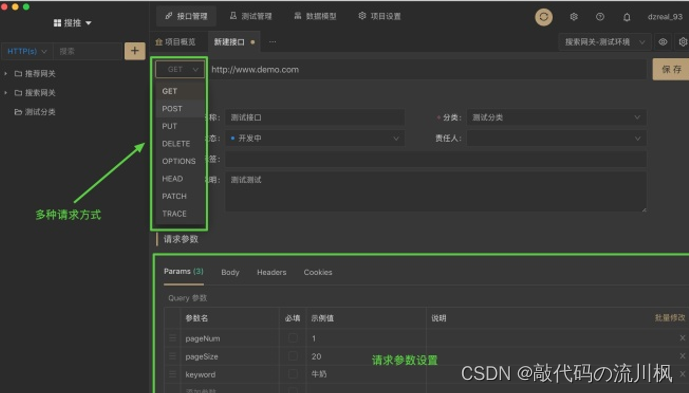Select HEAD from method list
This screenshot has width=689, height=393.
pos(180,178)
